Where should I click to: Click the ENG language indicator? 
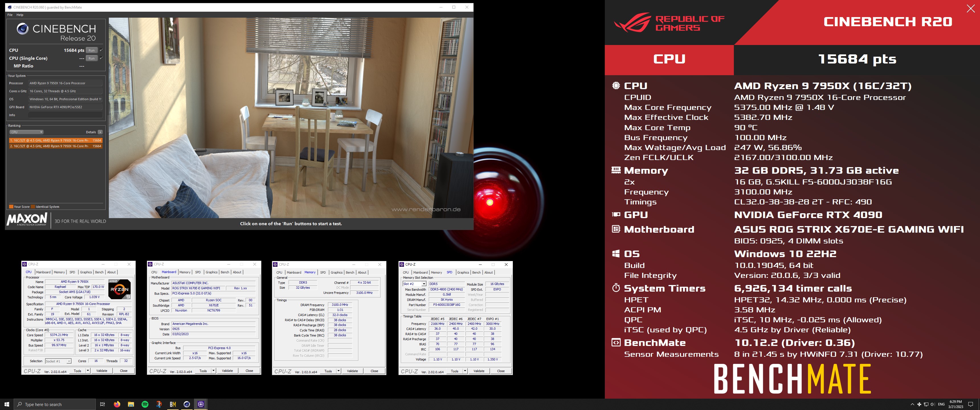(x=941, y=404)
